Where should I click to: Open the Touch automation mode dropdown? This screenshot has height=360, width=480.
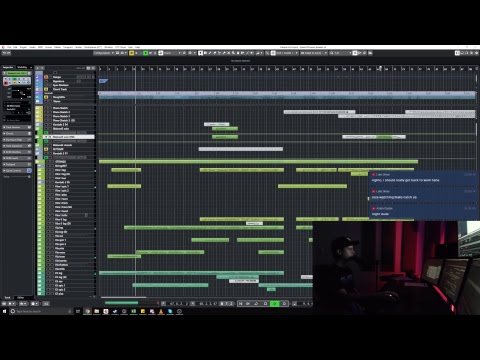pos(172,53)
